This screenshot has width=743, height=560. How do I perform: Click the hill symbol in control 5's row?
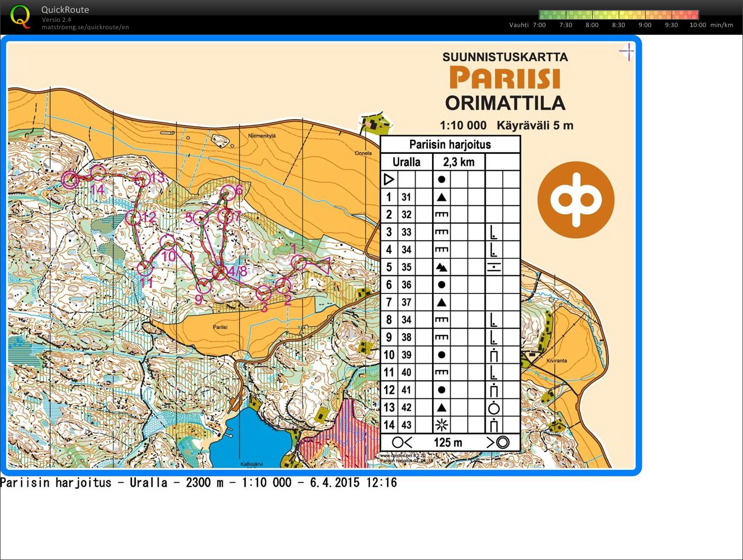click(x=442, y=267)
